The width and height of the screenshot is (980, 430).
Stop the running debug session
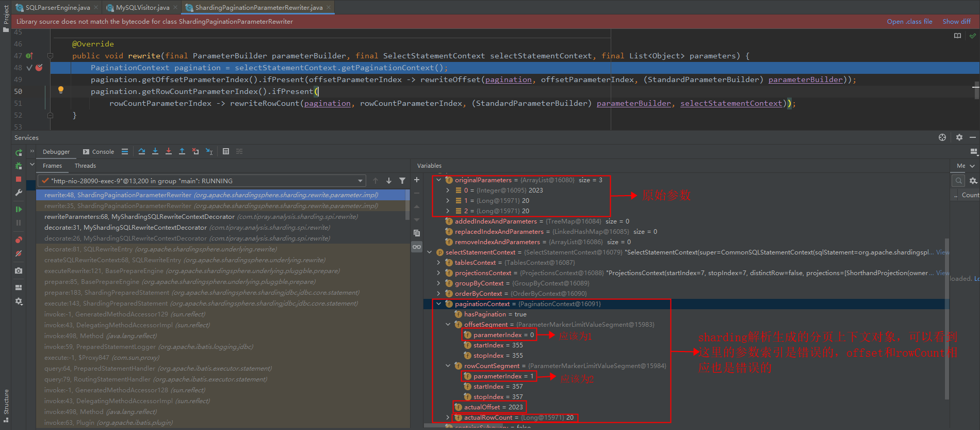[x=19, y=179]
